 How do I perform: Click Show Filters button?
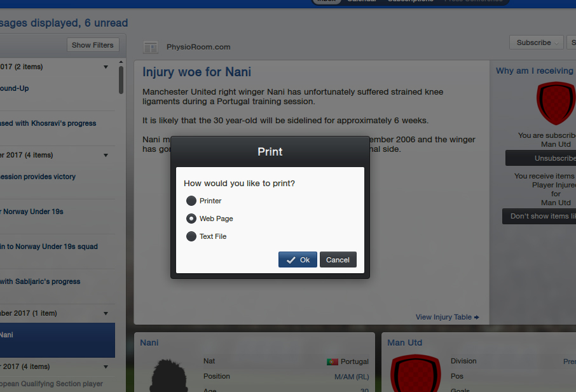93,45
